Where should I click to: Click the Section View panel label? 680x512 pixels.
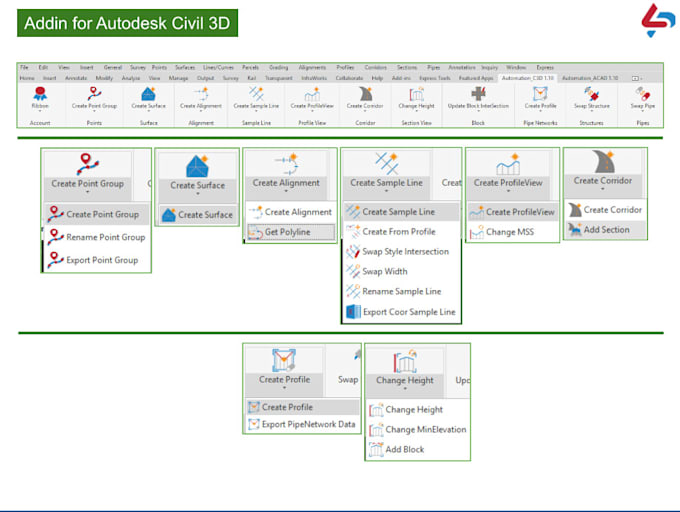click(x=416, y=123)
